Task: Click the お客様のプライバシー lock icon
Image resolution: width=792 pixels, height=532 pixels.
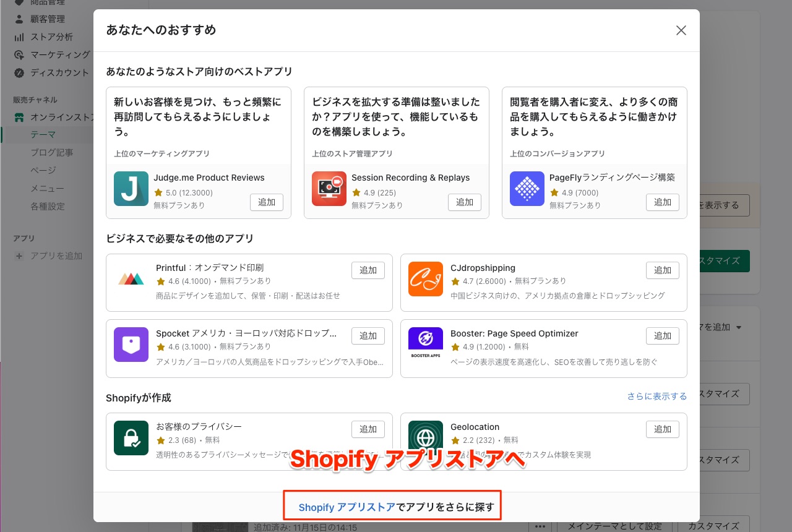Action: click(x=131, y=438)
